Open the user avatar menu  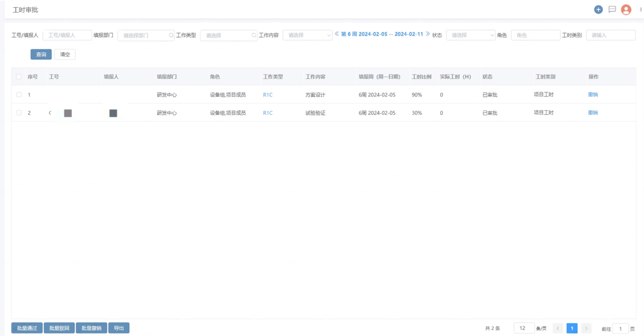(x=626, y=10)
